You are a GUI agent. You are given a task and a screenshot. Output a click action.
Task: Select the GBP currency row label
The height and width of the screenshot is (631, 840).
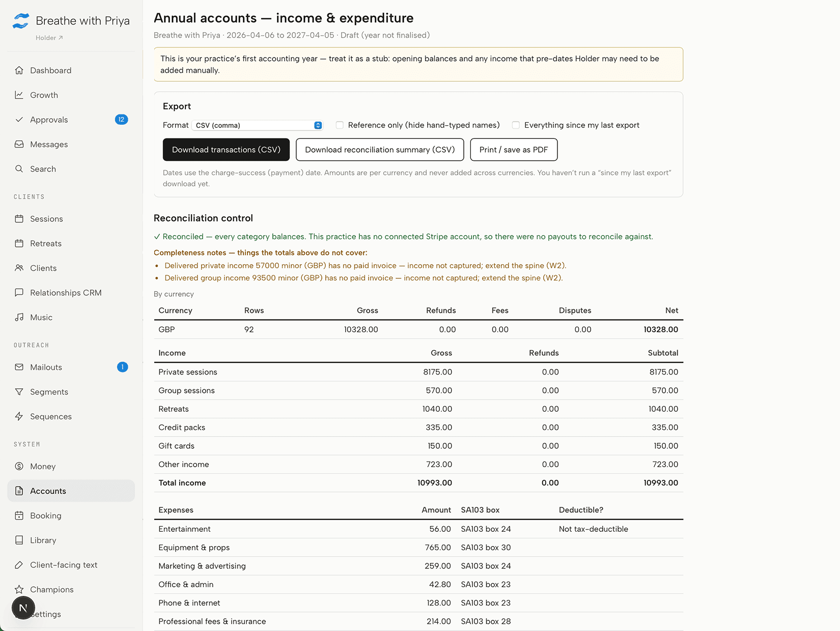pyautogui.click(x=166, y=329)
